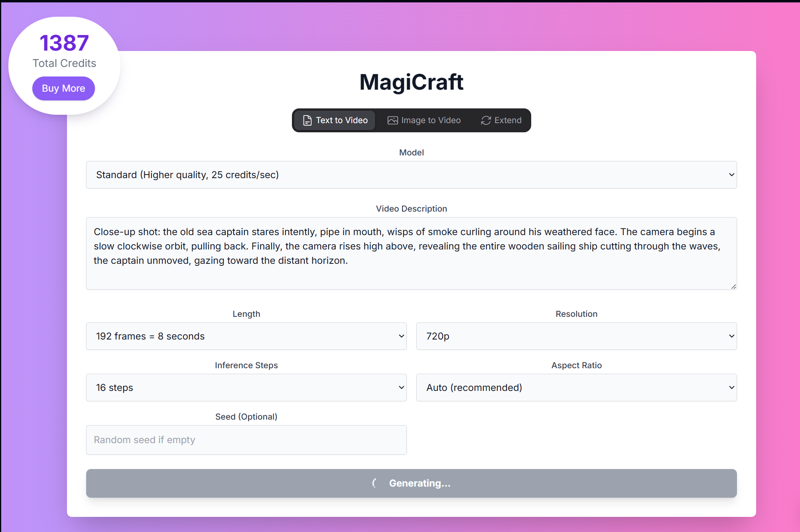The height and width of the screenshot is (532, 800).
Task: Click the refresh arrows icon beside Extend
Action: (x=486, y=120)
